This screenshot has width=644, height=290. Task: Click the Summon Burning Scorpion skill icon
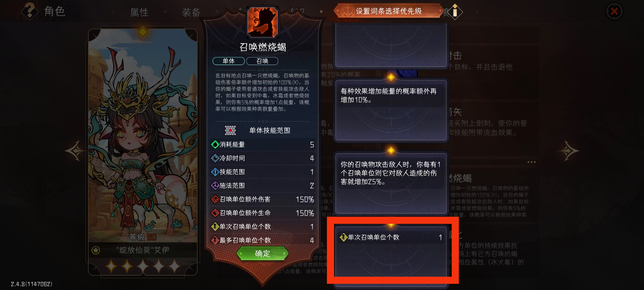click(262, 23)
